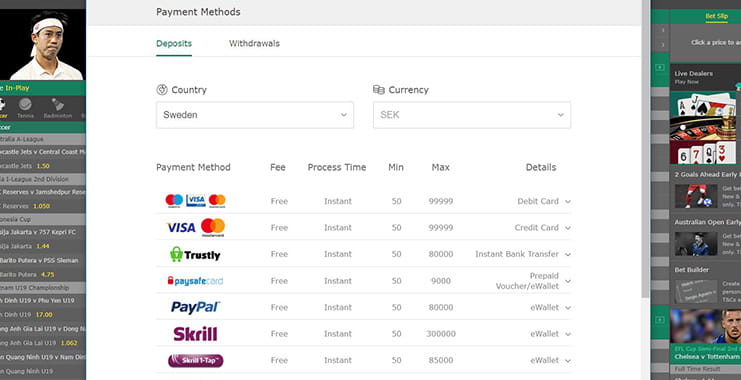Click the Payment Methods dialog scrollbar
This screenshot has width=741, height=380.
(645, 149)
